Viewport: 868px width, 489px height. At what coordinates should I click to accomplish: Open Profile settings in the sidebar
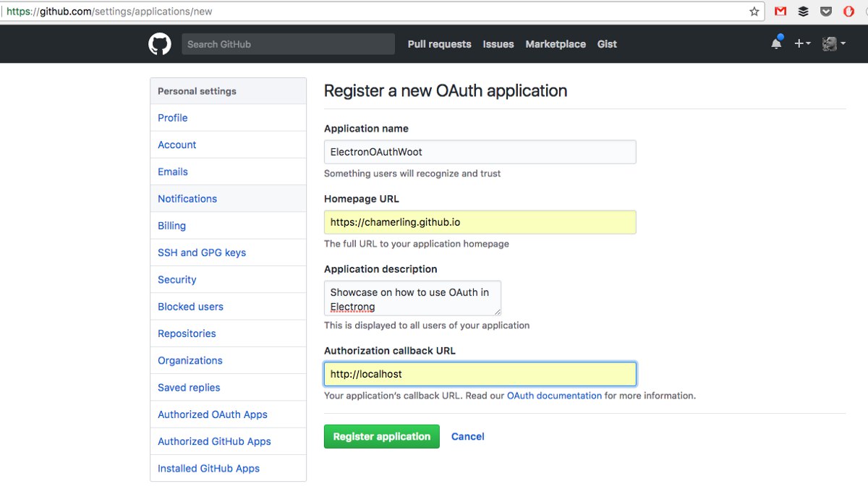point(228,118)
